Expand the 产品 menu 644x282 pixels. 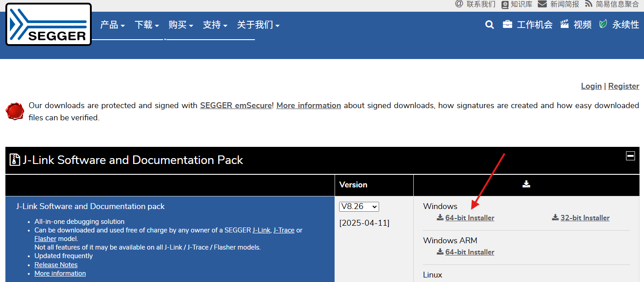point(112,25)
